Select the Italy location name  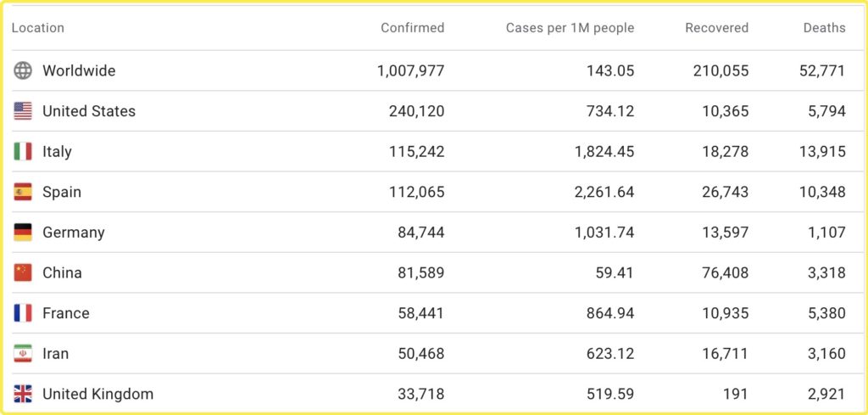(57, 152)
